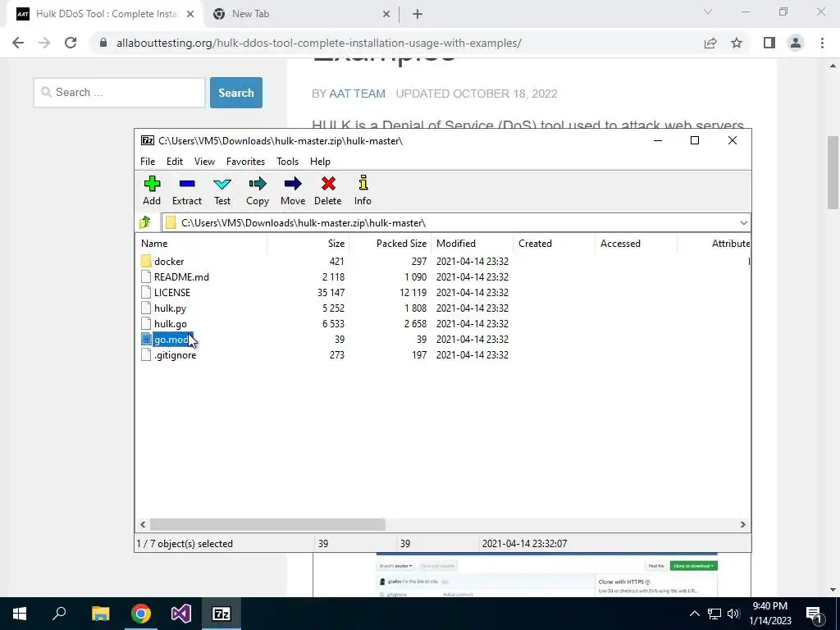Open the Chrome profile icon
Viewport: 840px width, 630px height.
click(796, 43)
